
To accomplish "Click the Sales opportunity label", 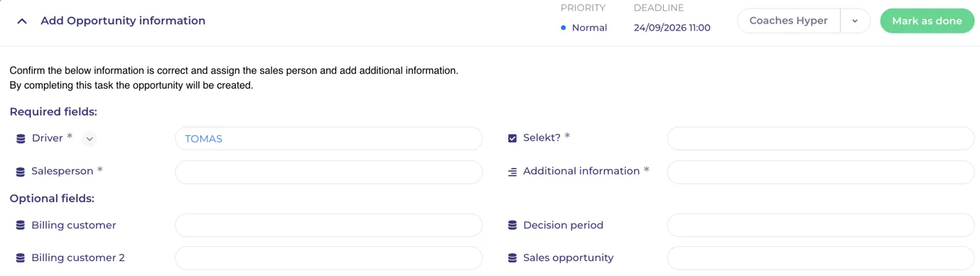I will pos(568,258).
